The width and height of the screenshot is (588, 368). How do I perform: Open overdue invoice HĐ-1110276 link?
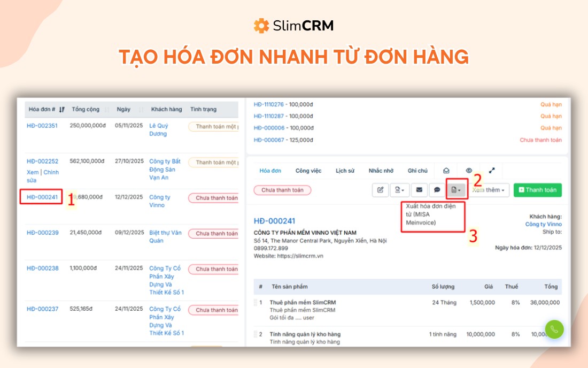point(268,104)
